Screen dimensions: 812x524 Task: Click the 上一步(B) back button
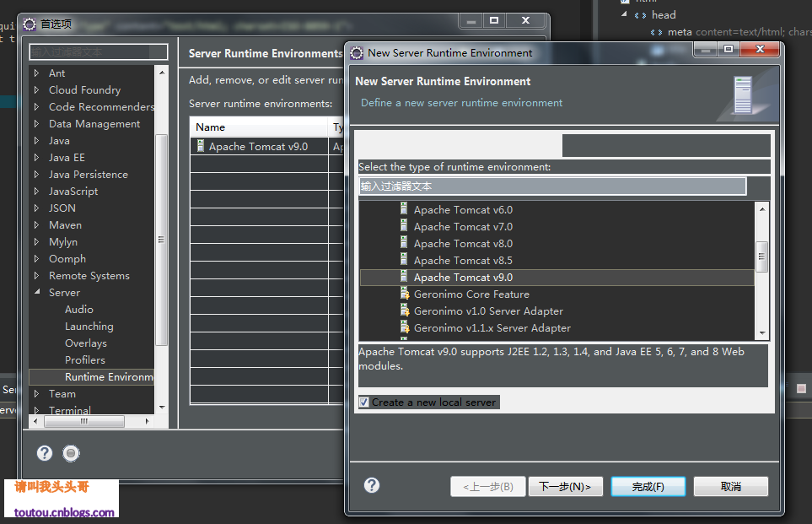coord(488,487)
